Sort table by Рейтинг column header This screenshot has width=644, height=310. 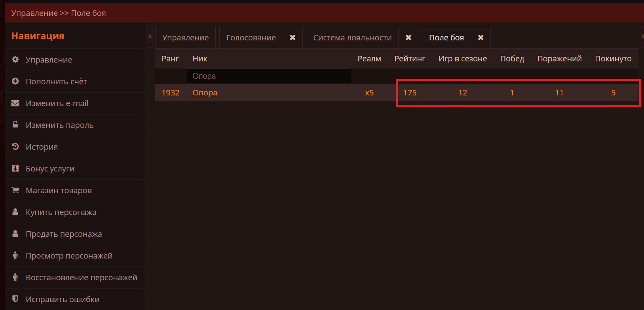[410, 59]
